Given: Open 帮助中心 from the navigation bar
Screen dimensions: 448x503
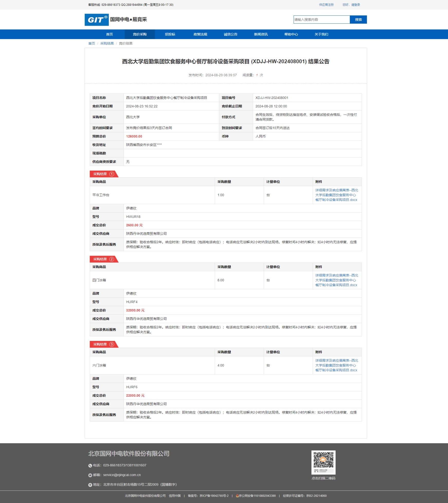Looking at the screenshot, I should tap(291, 34).
